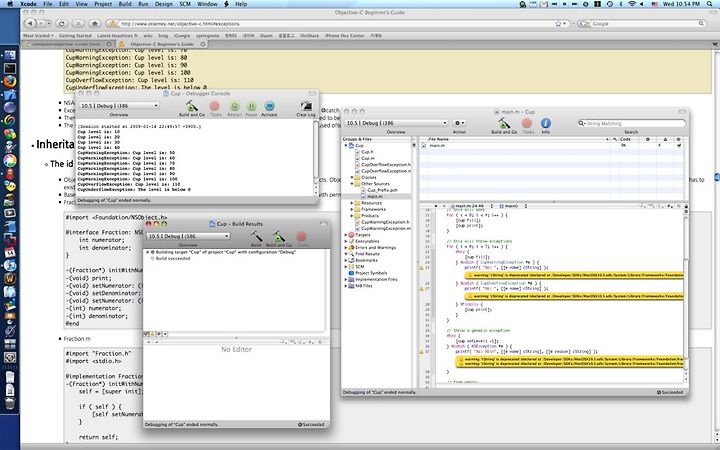Select NIB Files group
This screenshot has height=450, width=720.
click(364, 286)
